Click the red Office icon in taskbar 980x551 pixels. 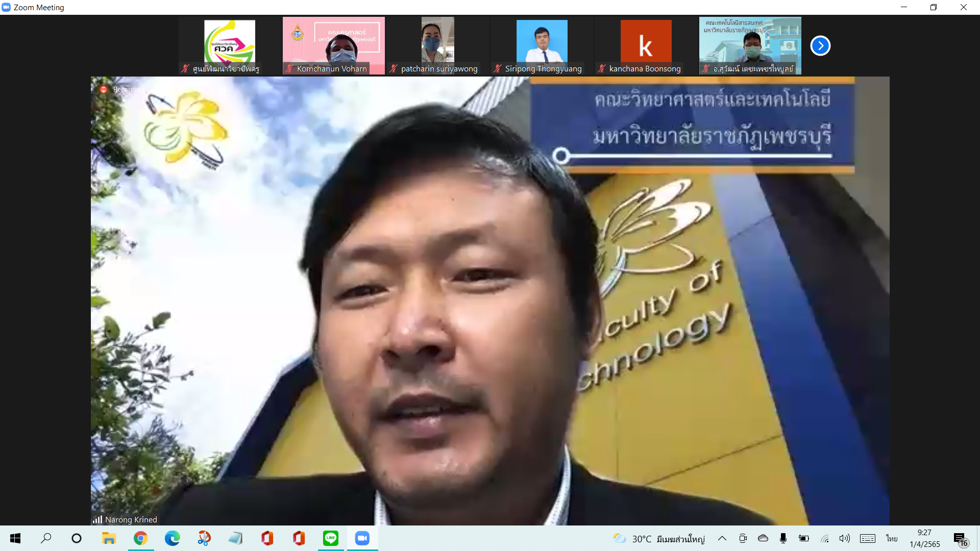point(267,538)
